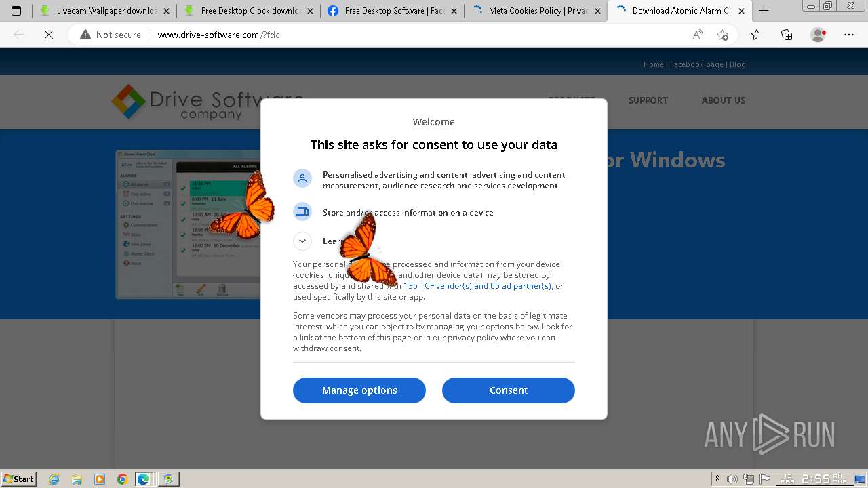Open the browser profile icon
The image size is (868, 488).
point(818,35)
